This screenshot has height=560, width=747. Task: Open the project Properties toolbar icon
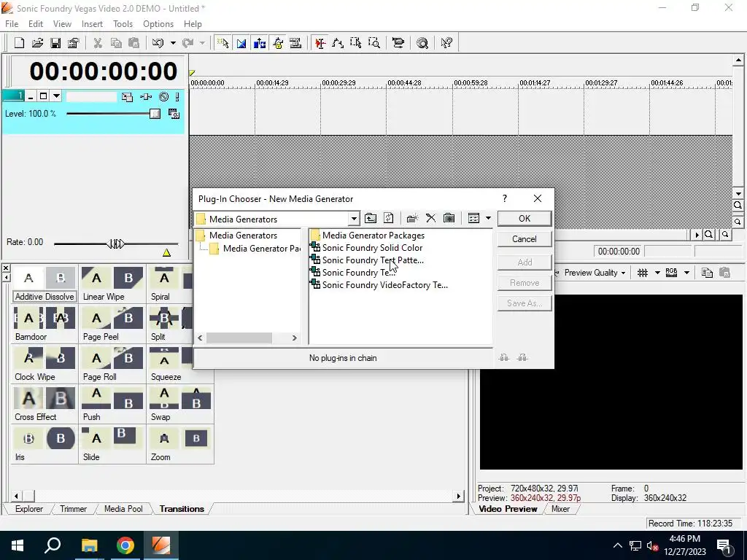[x=73, y=43]
